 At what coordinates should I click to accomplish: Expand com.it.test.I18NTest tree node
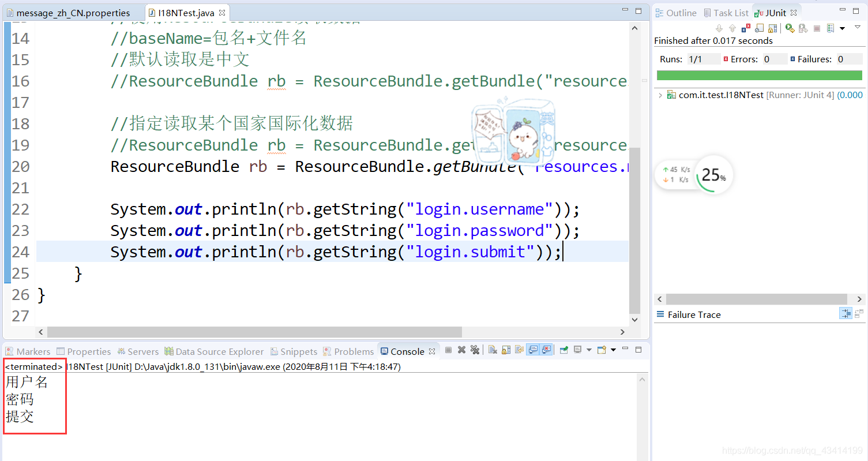660,95
